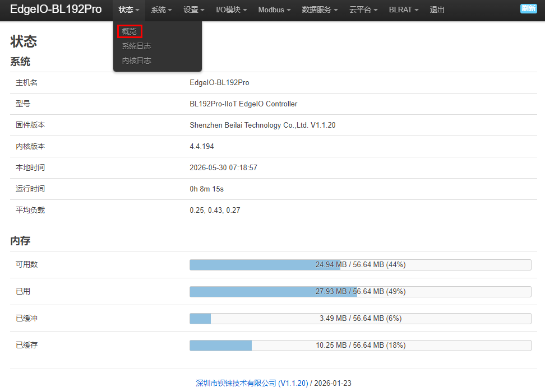Click the 已用 row label
This screenshot has height=392, width=545.
23,291
